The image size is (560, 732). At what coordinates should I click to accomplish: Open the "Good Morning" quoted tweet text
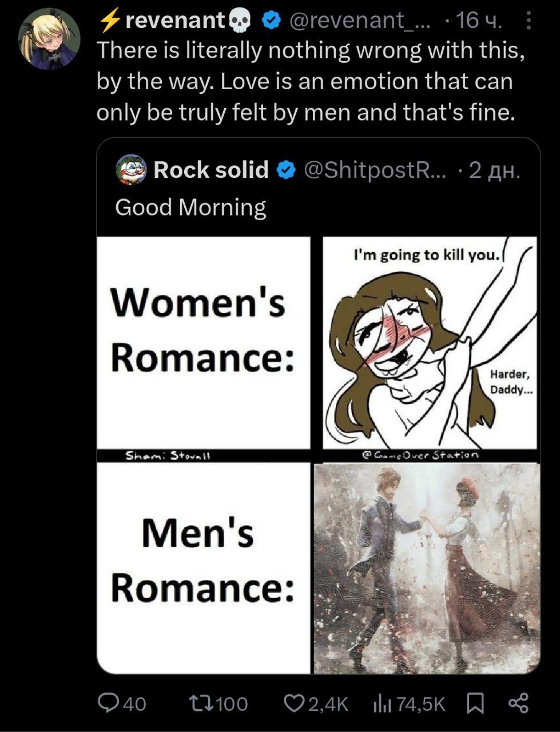[x=190, y=207]
